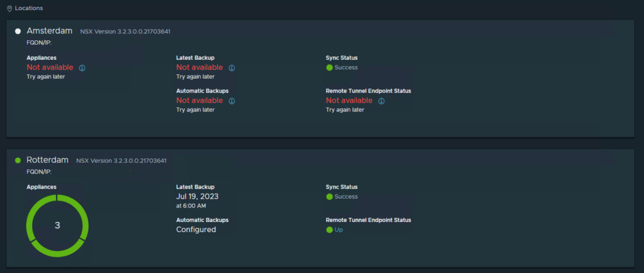Click Amsterdam Appliances Not available text
The width and height of the screenshot is (644, 273).
[50, 67]
